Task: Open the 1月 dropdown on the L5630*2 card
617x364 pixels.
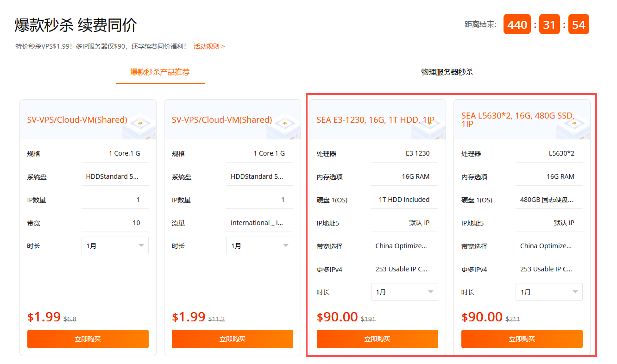Action: [x=549, y=292]
